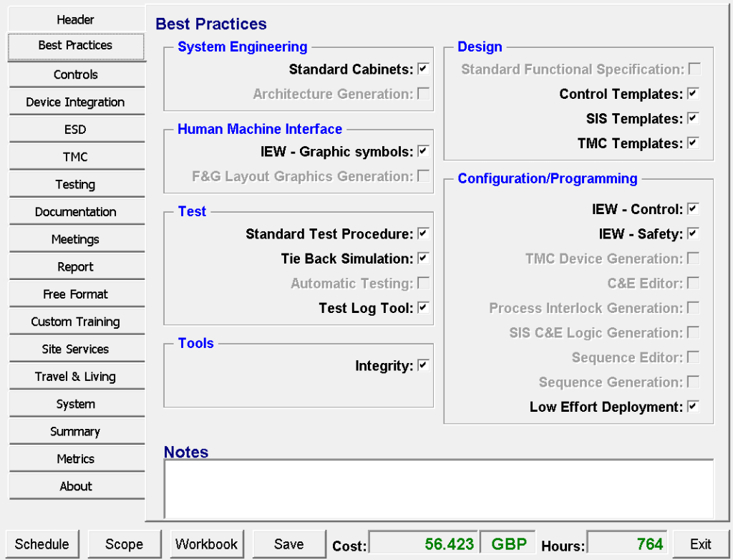Uncheck the Standard Cabinets checkbox

click(423, 69)
